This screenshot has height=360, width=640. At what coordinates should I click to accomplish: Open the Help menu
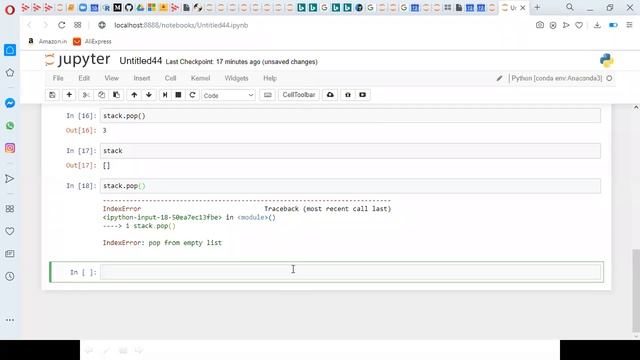point(270,78)
